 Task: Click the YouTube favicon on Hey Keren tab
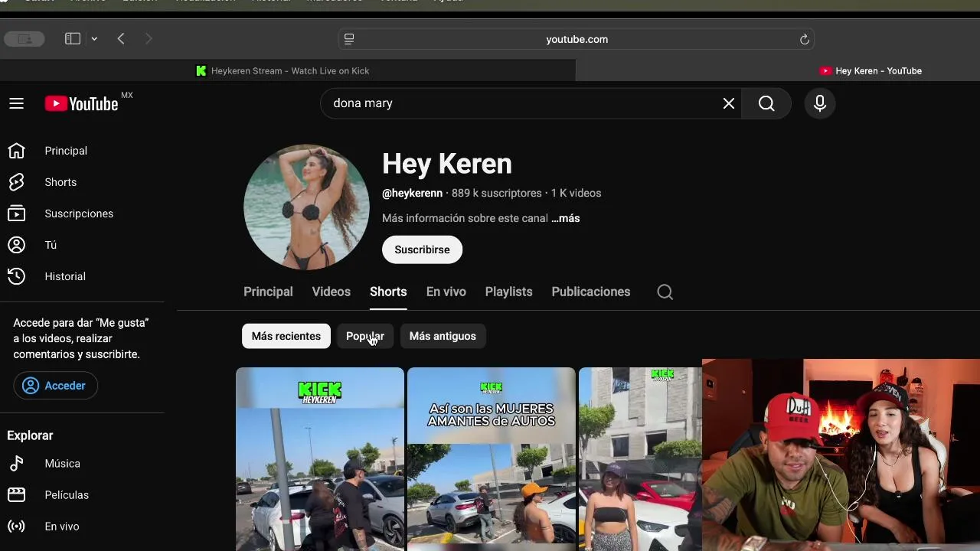(x=825, y=70)
